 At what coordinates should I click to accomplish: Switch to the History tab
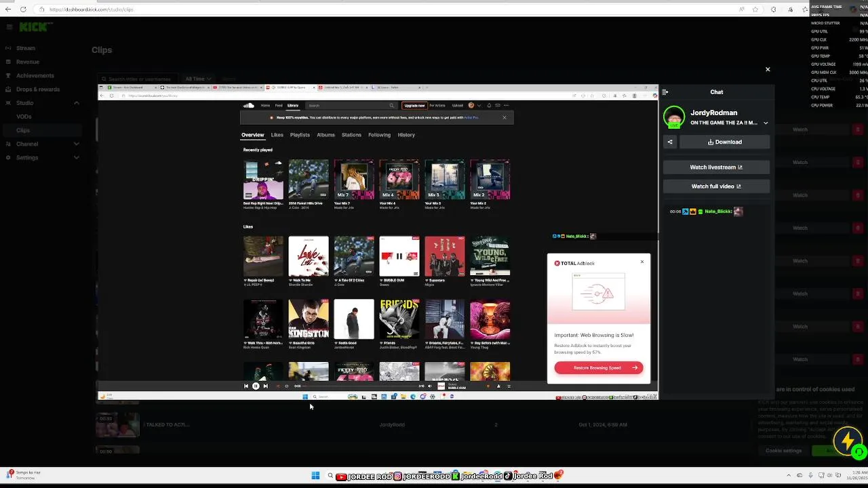pyautogui.click(x=406, y=135)
